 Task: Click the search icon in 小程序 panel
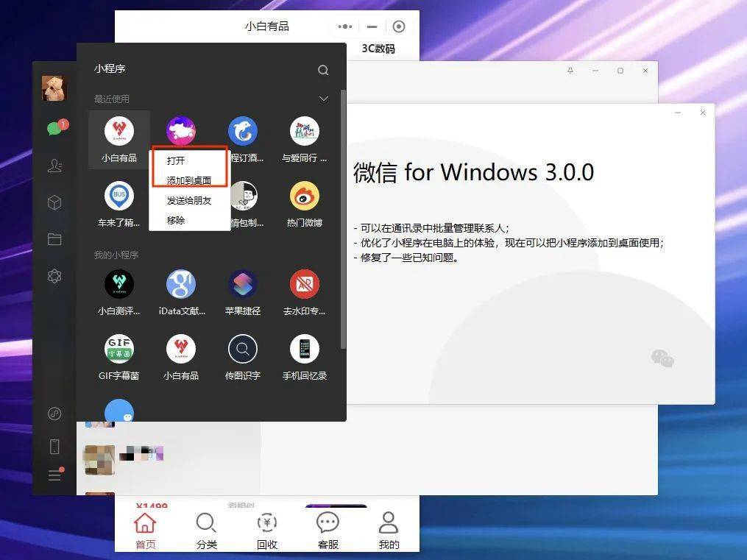point(323,70)
